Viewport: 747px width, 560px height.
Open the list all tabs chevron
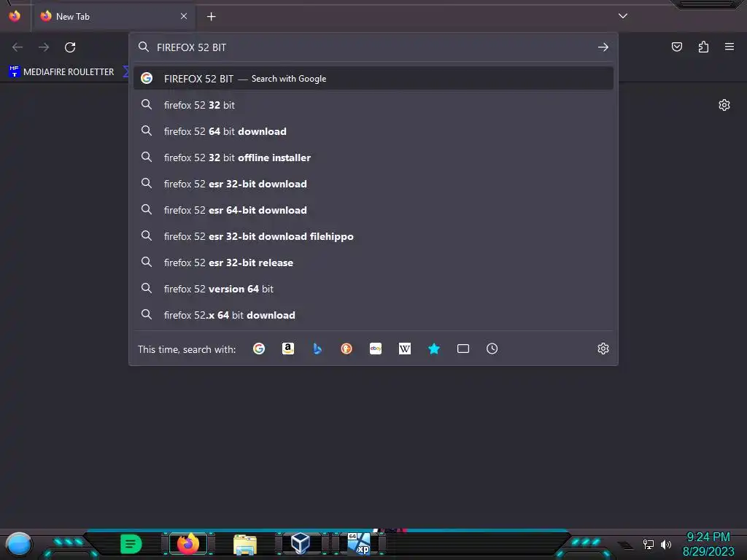(623, 16)
